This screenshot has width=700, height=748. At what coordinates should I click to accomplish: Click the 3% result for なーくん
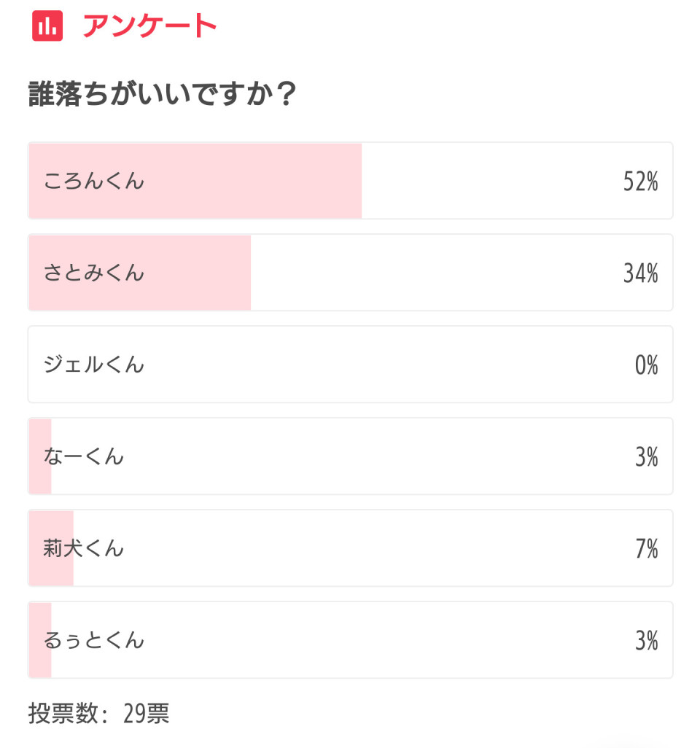(647, 456)
